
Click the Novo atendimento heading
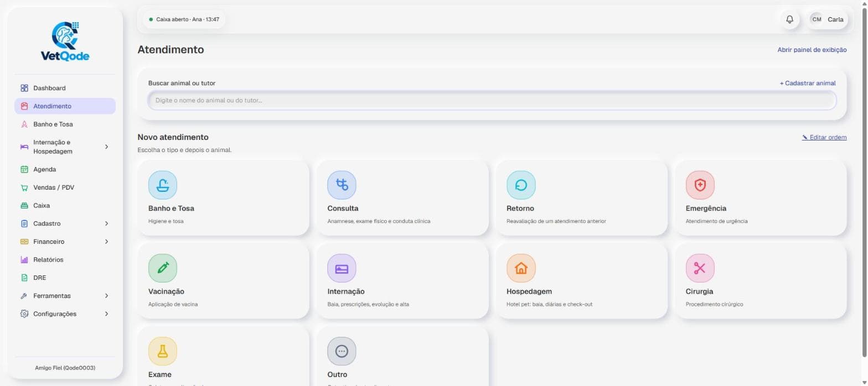[173, 137]
